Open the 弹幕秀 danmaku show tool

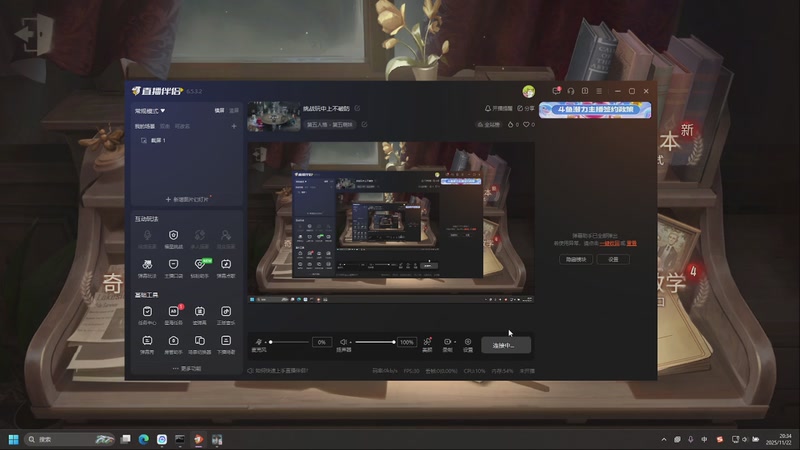(x=147, y=344)
